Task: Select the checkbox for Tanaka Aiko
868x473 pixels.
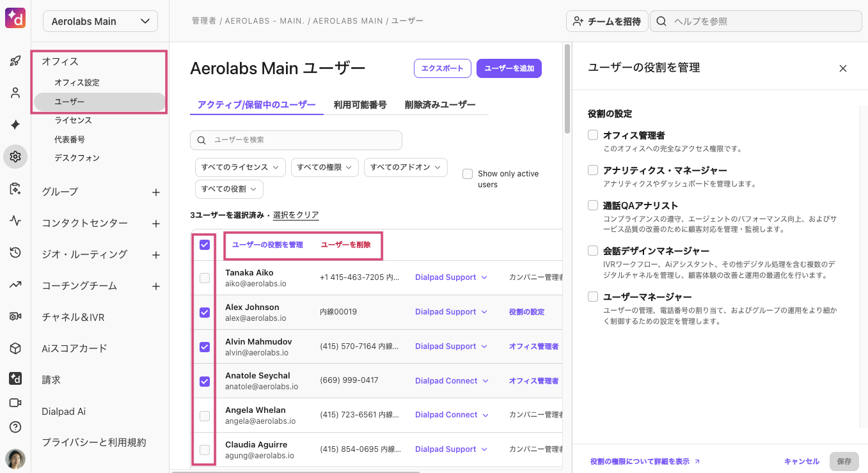Action: click(x=205, y=278)
